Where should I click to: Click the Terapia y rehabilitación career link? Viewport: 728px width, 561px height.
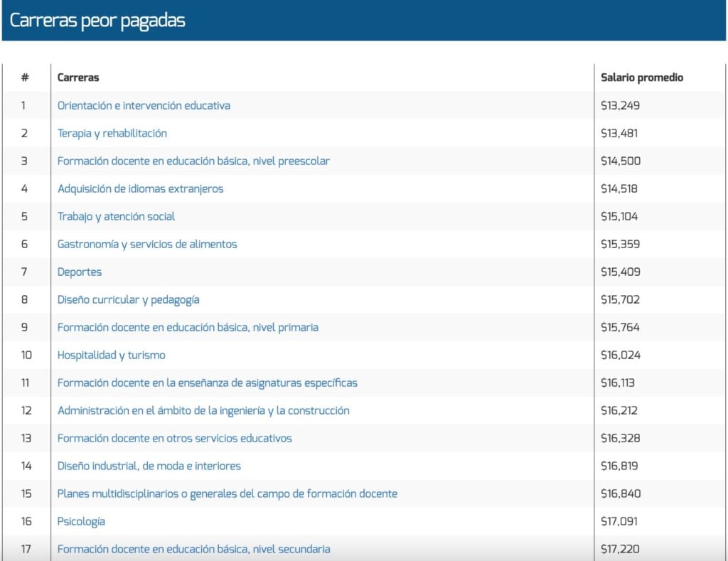point(112,133)
